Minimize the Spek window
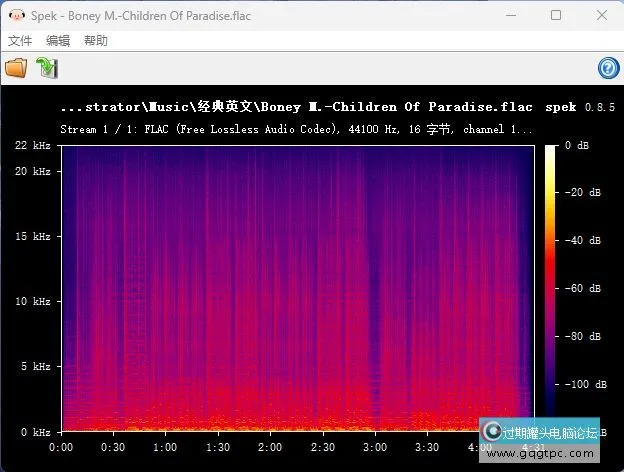624x472 pixels. pos(511,16)
